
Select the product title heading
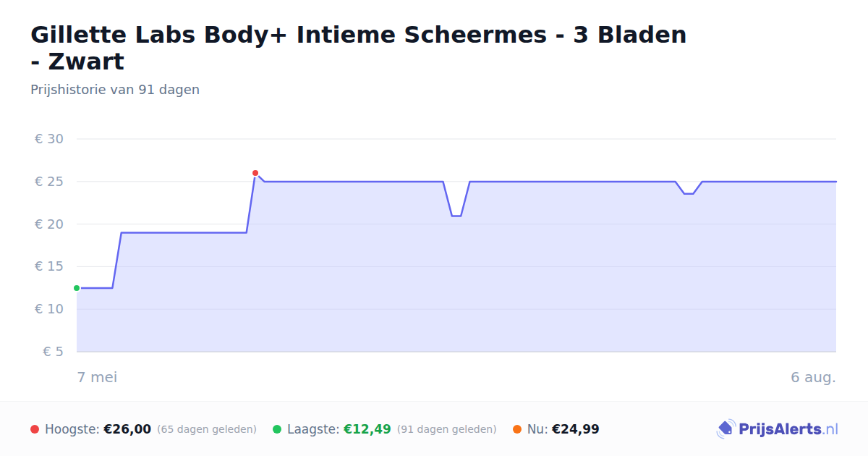point(359,48)
